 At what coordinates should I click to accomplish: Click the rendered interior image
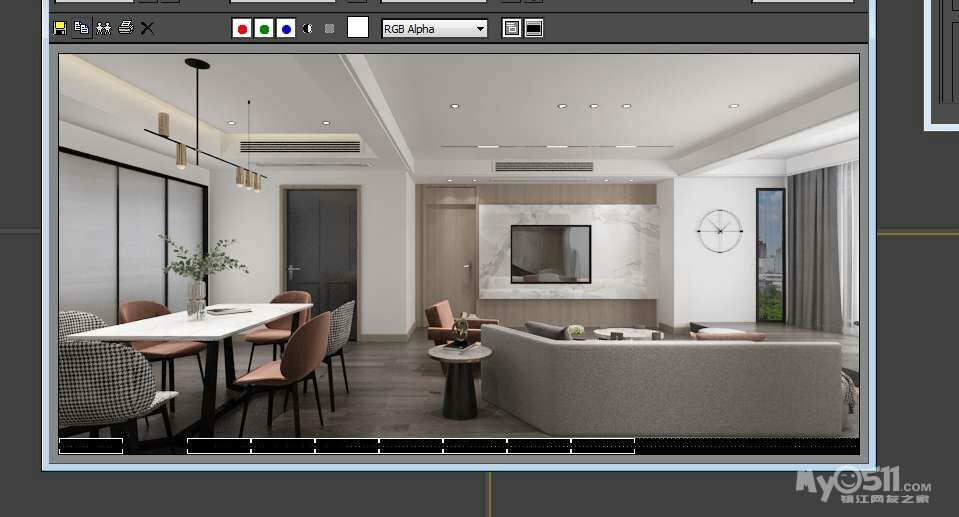[459, 254]
